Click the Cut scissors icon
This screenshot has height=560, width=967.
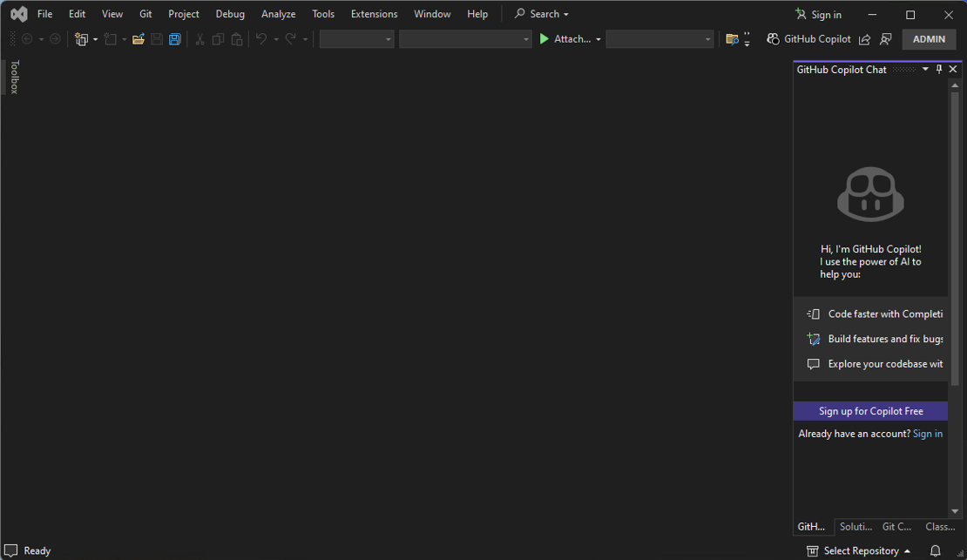[x=199, y=39]
